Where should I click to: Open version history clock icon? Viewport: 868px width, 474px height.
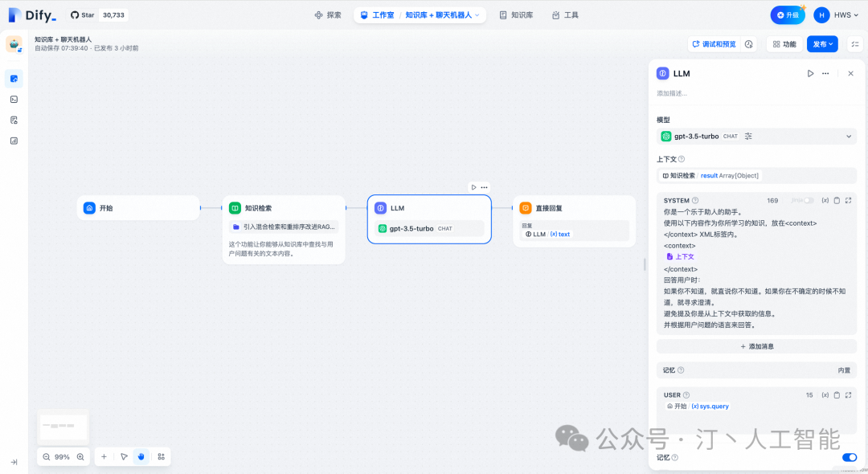[x=749, y=44]
